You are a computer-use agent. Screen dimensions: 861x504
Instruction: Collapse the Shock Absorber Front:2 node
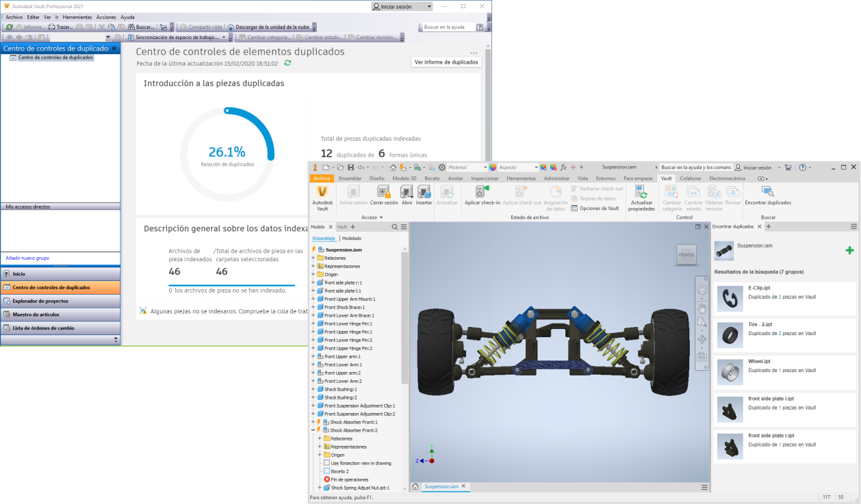click(313, 430)
